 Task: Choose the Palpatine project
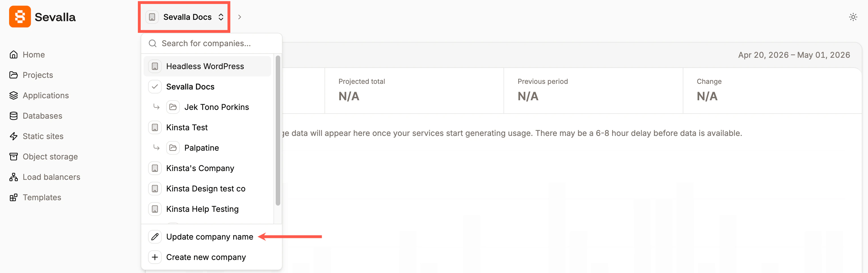click(207, 148)
